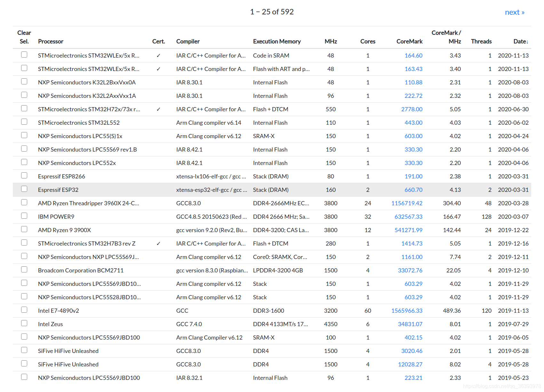The height and width of the screenshot is (392, 544).
Task: Click Clear Sel. header to clear selections
Action: click(x=24, y=37)
